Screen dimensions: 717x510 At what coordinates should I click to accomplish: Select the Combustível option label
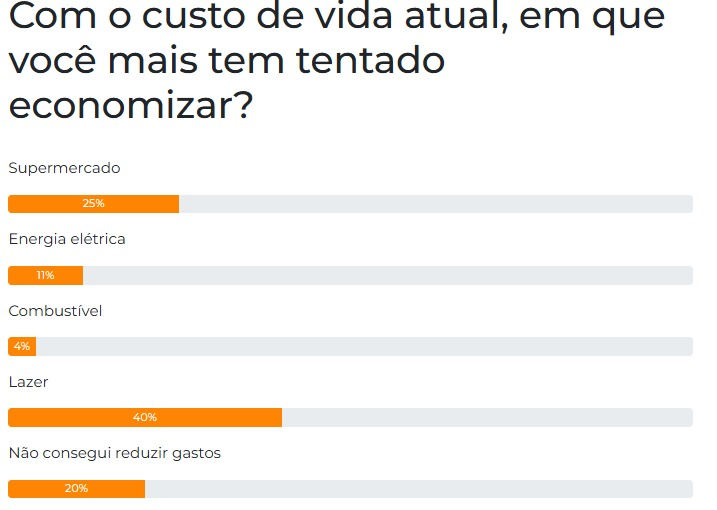click(x=55, y=311)
